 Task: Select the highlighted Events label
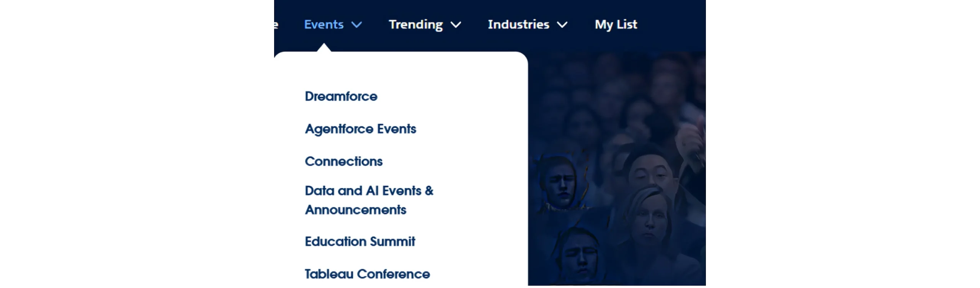[x=323, y=24]
